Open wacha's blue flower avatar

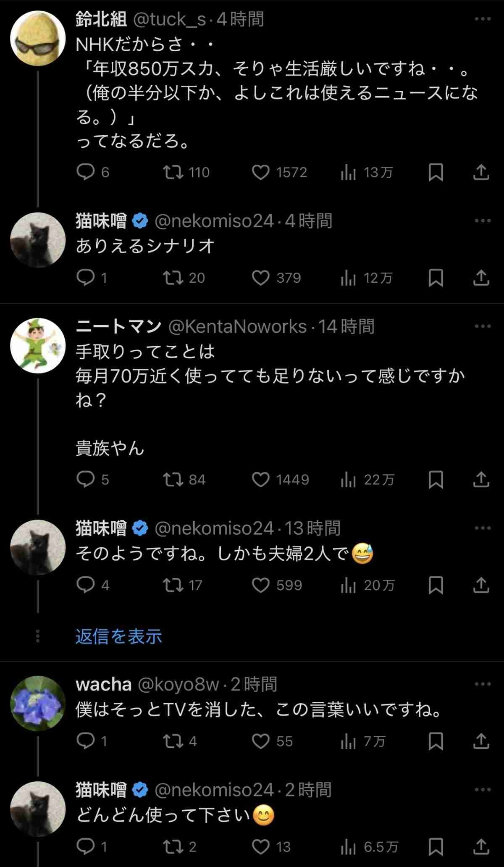pyautogui.click(x=38, y=703)
